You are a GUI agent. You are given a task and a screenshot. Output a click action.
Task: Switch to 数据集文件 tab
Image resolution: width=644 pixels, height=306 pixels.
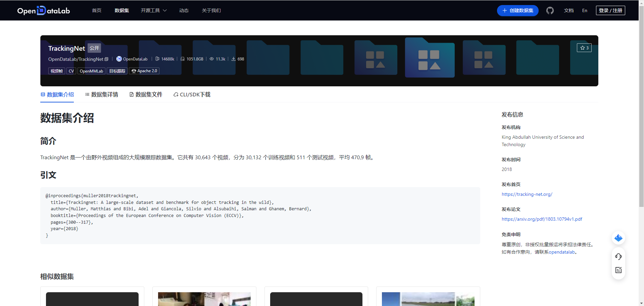[x=146, y=95]
